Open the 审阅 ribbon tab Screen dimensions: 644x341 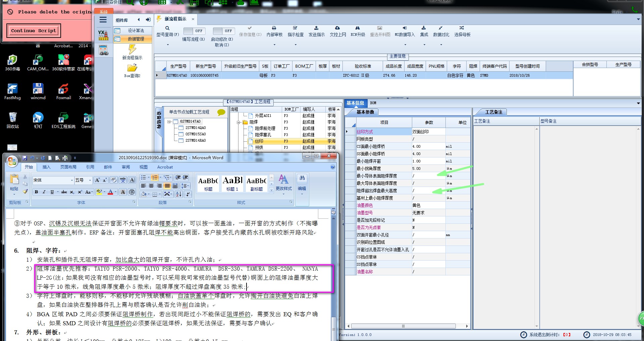[x=125, y=167]
